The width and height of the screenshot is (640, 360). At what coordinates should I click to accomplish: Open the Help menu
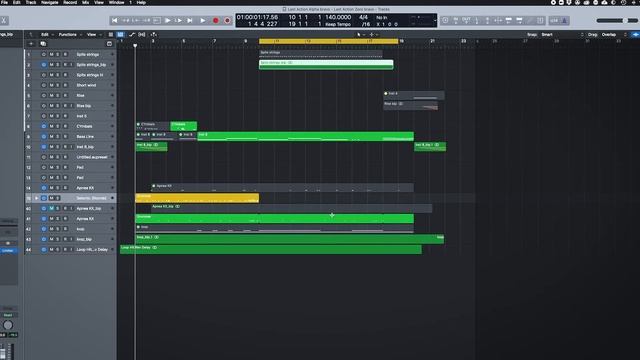coord(141,2)
